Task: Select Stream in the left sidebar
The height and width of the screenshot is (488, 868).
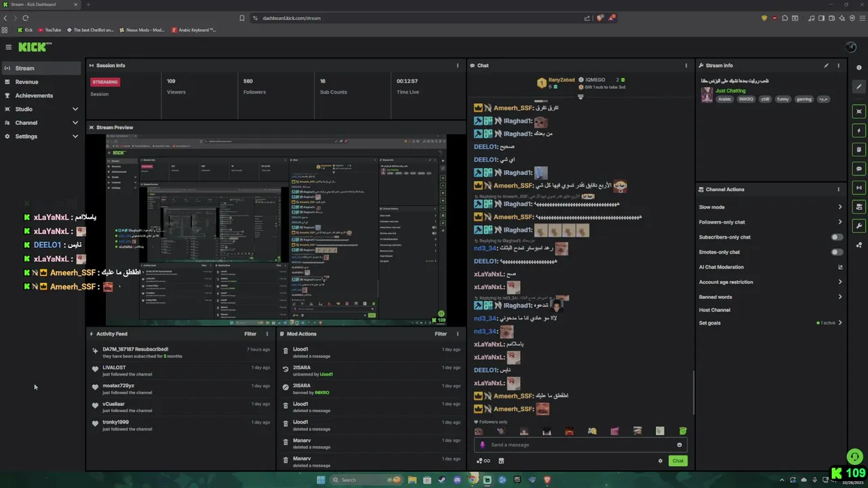Action: 41,68
